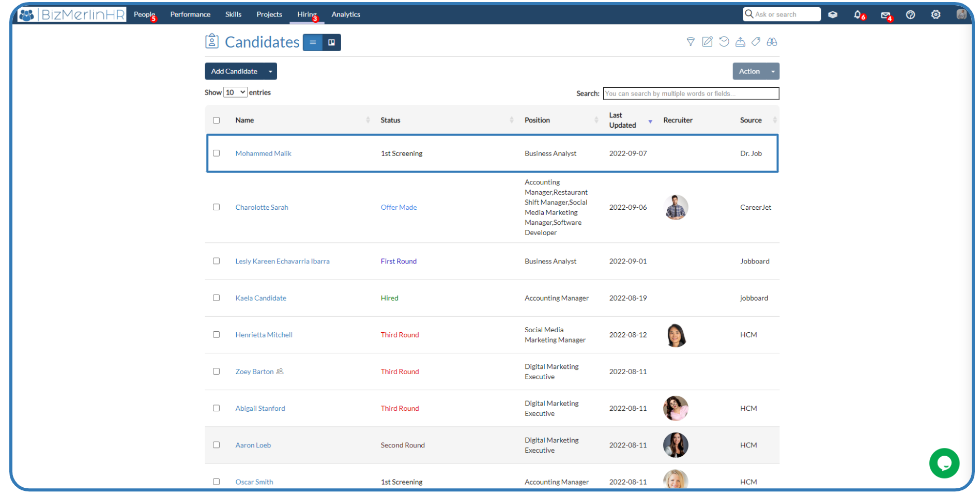
Task: Click recruiter photo for Abigail Stanford
Action: click(x=676, y=408)
